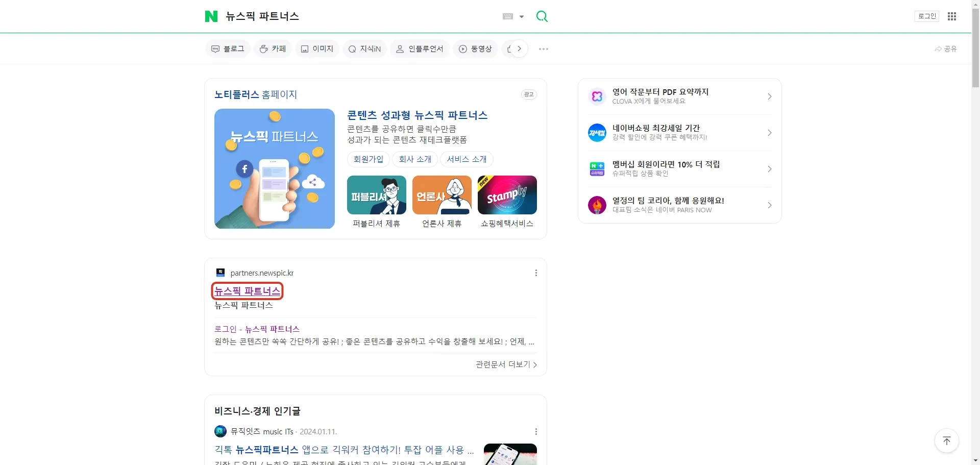Click 관련문서 더보기 to expand related documents
Screen dimensions: 980x465
pos(506,364)
